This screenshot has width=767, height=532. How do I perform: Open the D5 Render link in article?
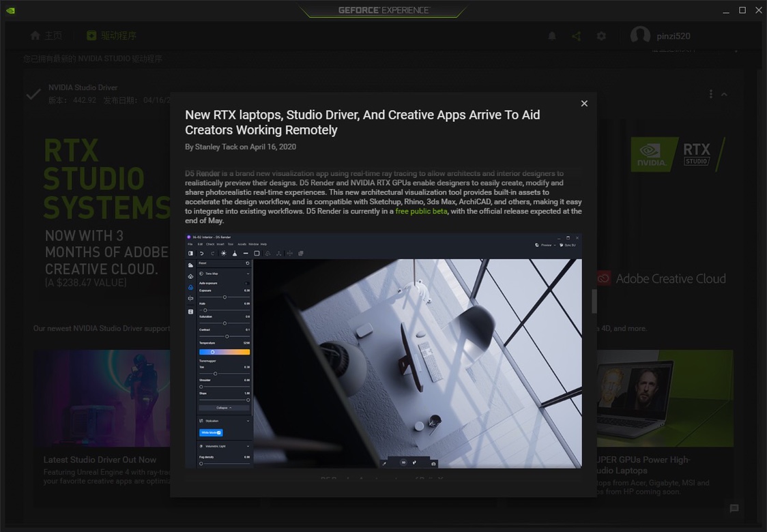click(x=202, y=173)
